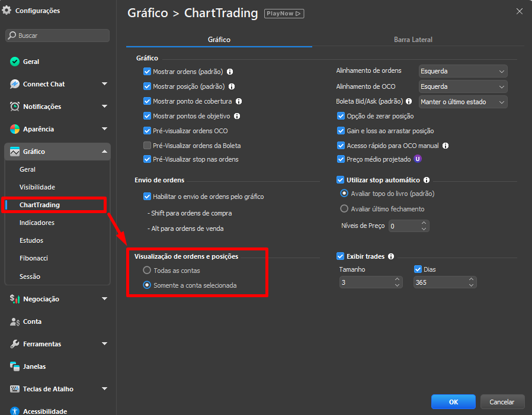Click the Notificações alarm clock icon
Screen dimensions: 532x415
pos(15,107)
